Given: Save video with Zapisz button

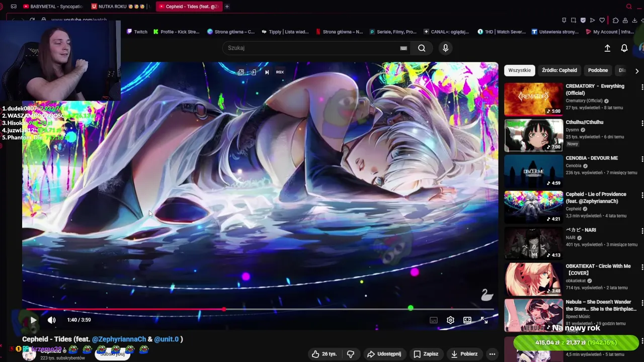Looking at the screenshot, I should pyautogui.click(x=426, y=354).
